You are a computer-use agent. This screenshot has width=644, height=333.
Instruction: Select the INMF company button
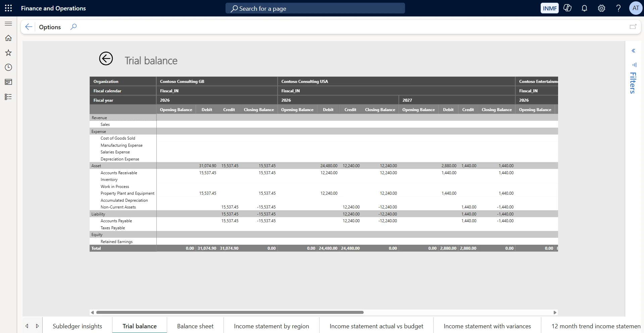click(x=550, y=8)
